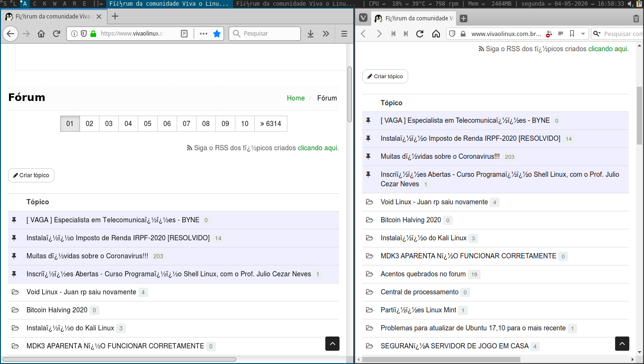
Task: Go back in the Firefox window
Action: click(x=10, y=34)
